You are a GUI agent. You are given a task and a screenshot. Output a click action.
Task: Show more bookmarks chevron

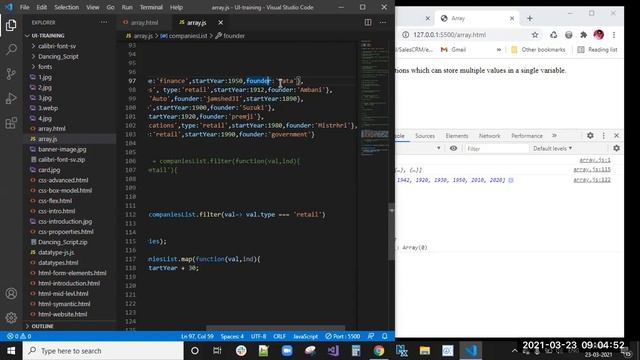(499, 50)
